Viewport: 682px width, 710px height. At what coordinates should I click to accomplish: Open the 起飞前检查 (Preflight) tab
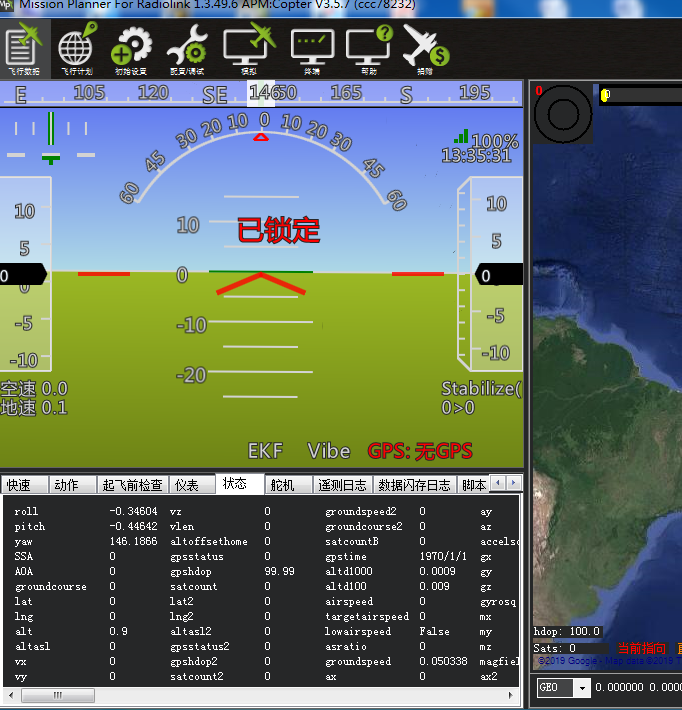(132, 485)
